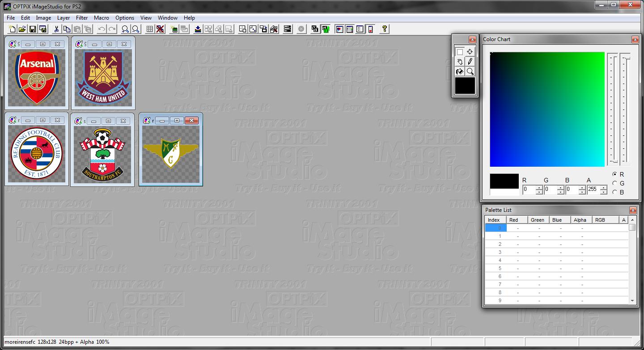Open the Macro menu
The width and height of the screenshot is (644, 350).
(102, 18)
